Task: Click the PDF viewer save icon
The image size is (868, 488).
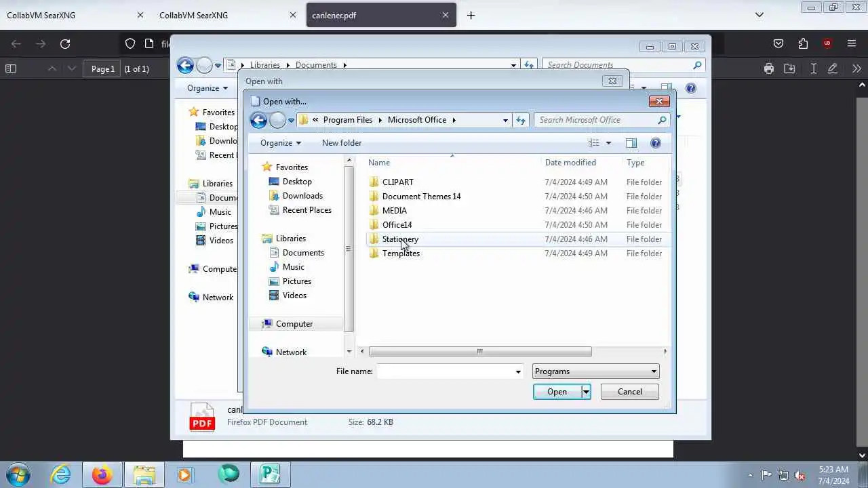Action: coord(789,68)
